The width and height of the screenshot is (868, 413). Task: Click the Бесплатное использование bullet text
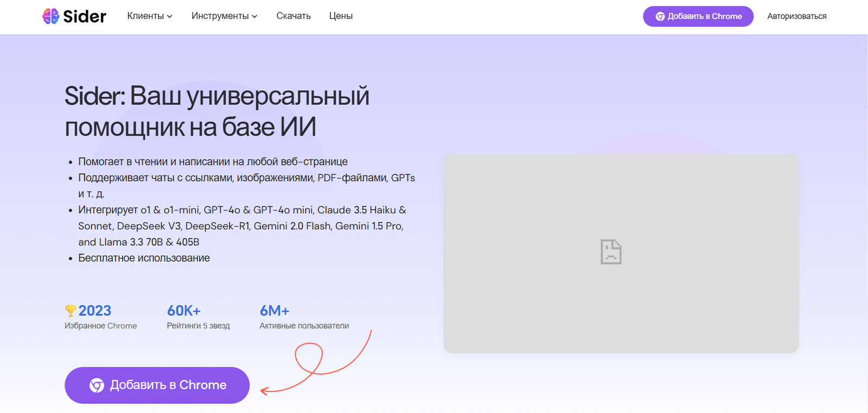point(144,258)
